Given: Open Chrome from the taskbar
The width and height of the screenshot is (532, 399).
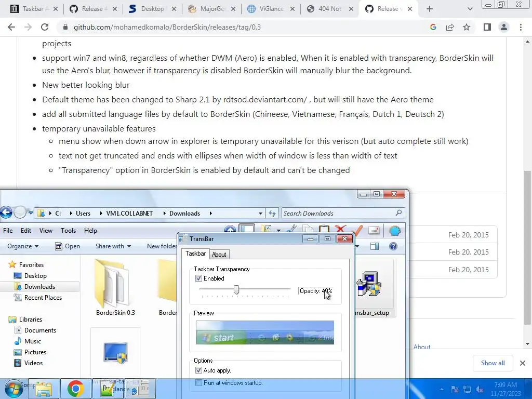Looking at the screenshot, I should 76,389.
